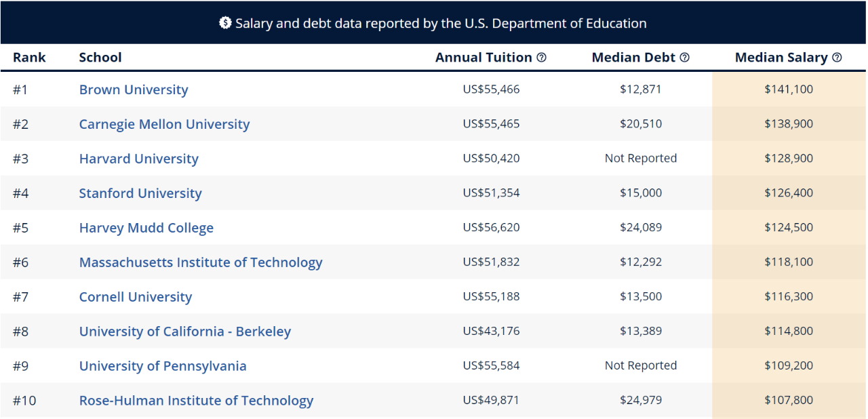868x419 pixels.
Task: Click the Rank column header
Action: [29, 58]
